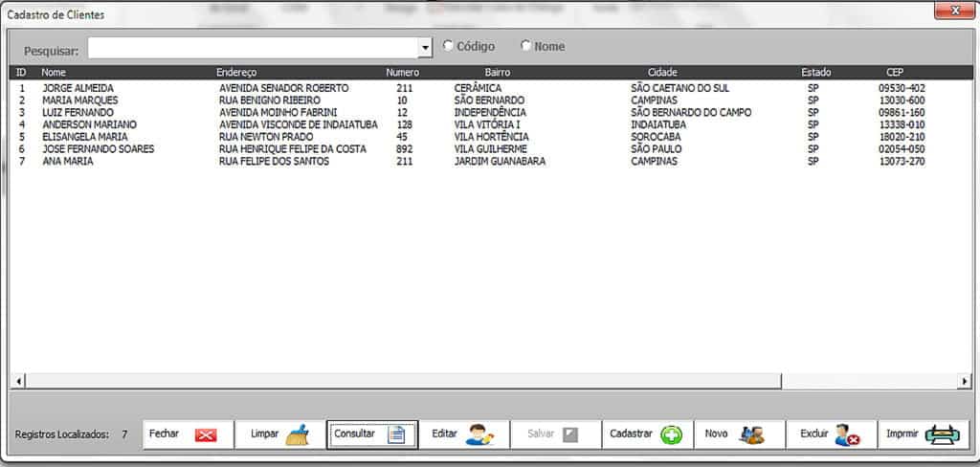980x467 pixels.
Task: Click address RUA NEWTON PRADO
Action: tap(266, 137)
